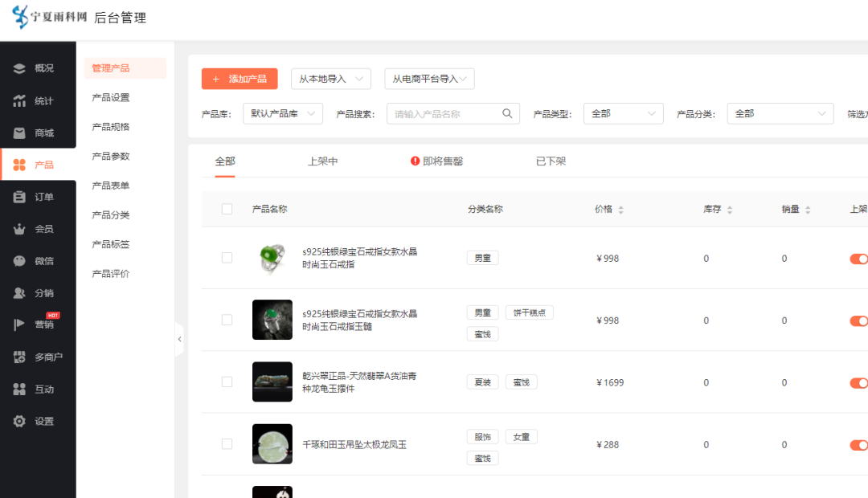Viewport: 868px width, 498px height.
Task: Click the search magnifier icon in product search
Action: [x=507, y=113]
